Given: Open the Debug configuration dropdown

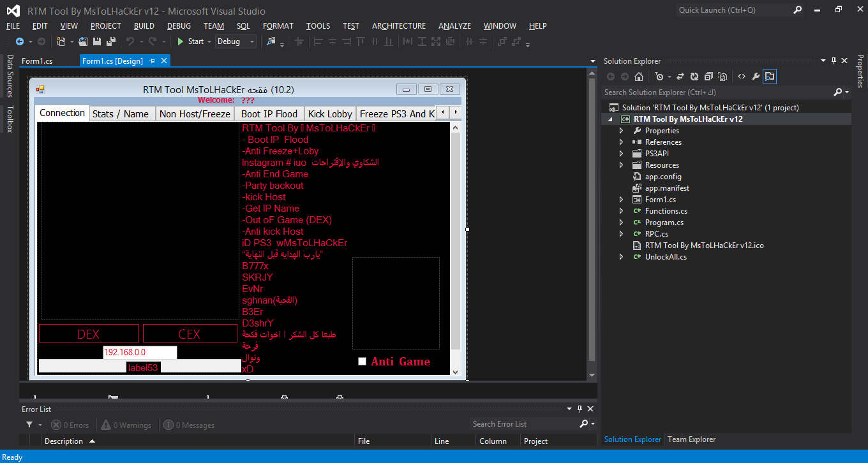Looking at the screenshot, I should pyautogui.click(x=236, y=41).
